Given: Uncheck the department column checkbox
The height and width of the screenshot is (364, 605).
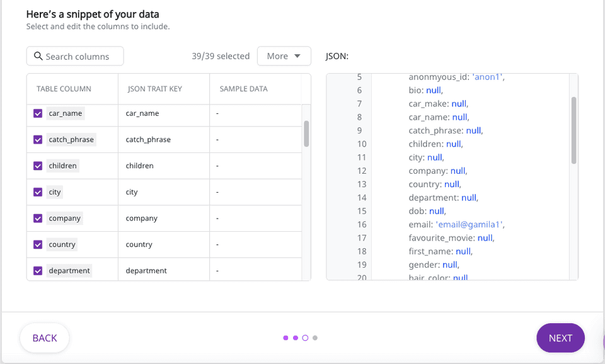Looking at the screenshot, I should point(38,271).
